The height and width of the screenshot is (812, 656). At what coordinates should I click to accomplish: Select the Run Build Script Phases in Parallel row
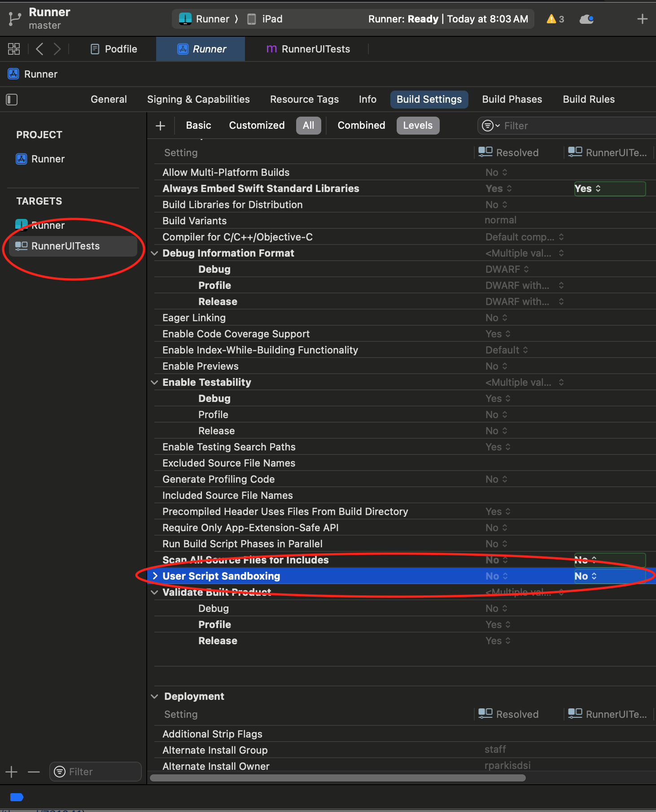(405, 544)
